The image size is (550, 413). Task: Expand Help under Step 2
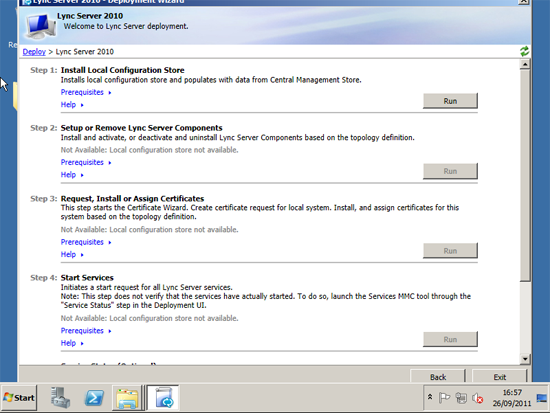click(x=72, y=175)
